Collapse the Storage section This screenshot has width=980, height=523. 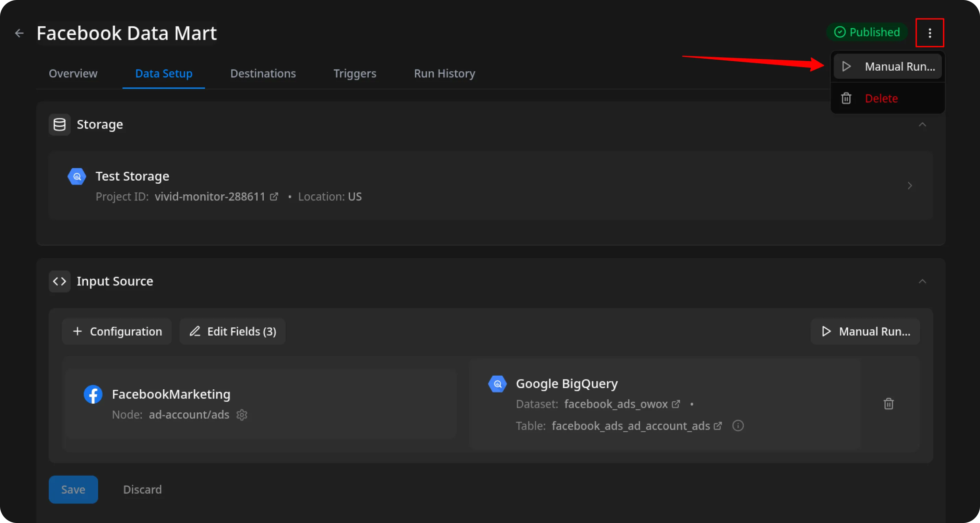click(923, 125)
